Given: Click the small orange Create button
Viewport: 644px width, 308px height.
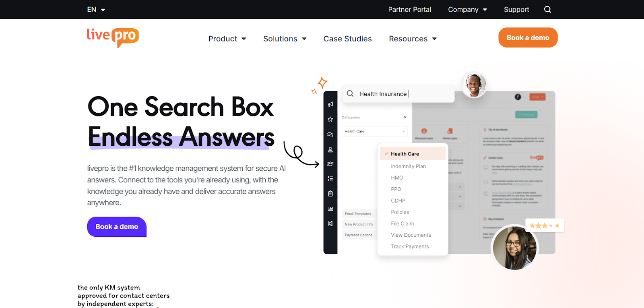Looking at the screenshot, I should pyautogui.click(x=537, y=97).
